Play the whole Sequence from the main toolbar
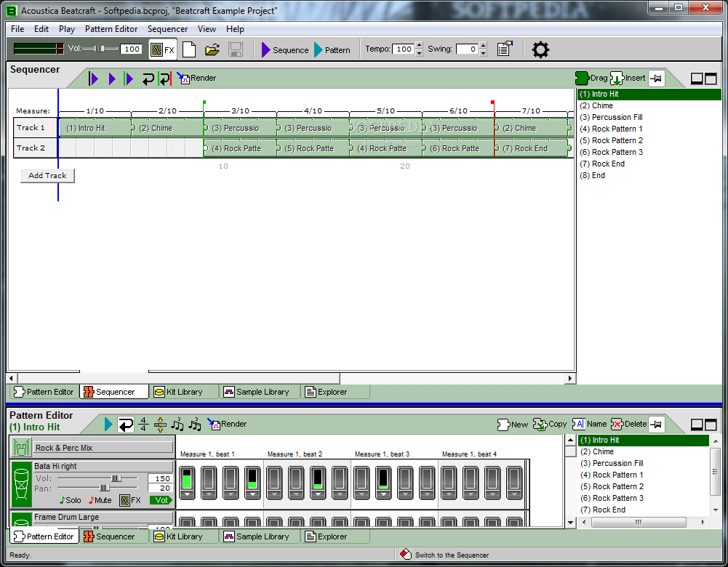This screenshot has width=728, height=567. (x=285, y=49)
